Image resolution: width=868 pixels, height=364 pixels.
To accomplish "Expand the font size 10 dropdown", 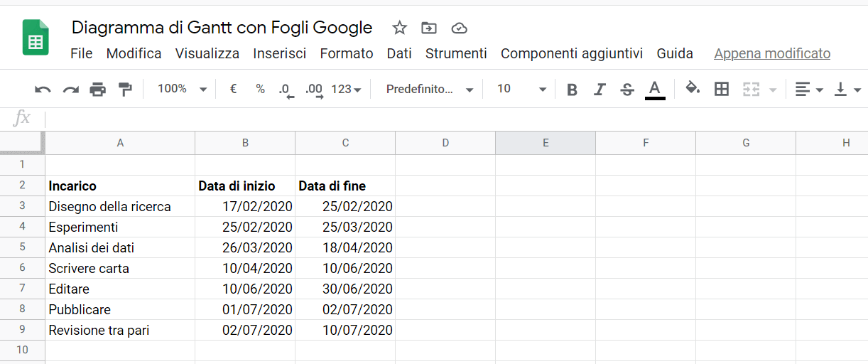I will [522, 89].
